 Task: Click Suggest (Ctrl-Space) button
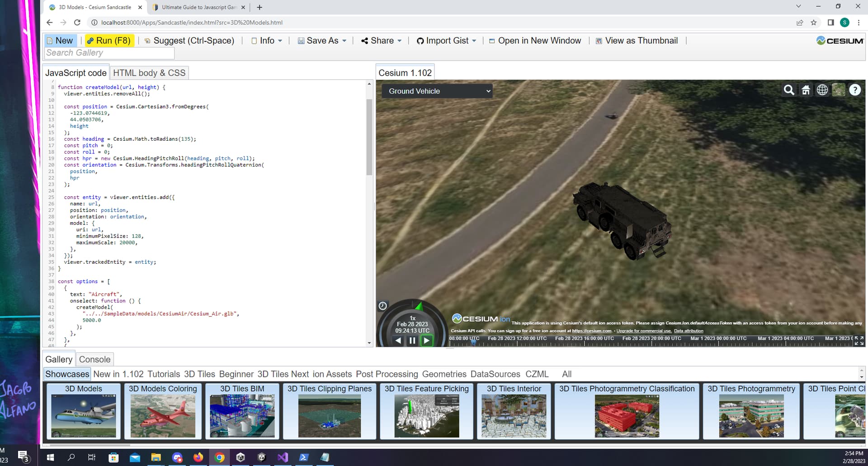click(x=189, y=41)
